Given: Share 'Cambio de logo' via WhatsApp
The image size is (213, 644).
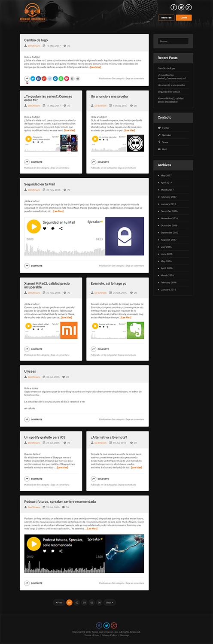Looking at the screenshot, I should (61, 79).
